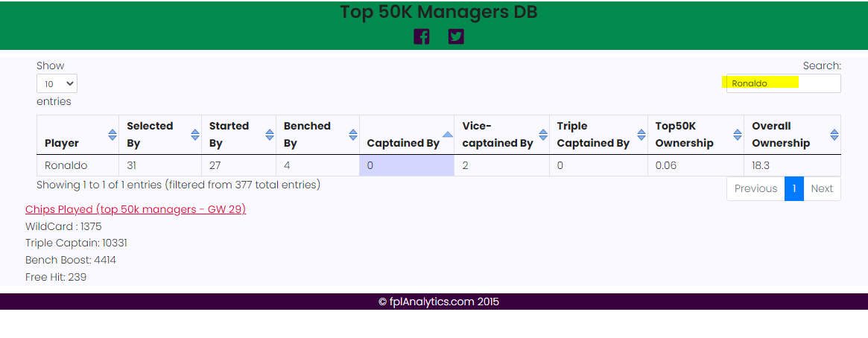Click the Triple Captain: 10331 line
The width and height of the screenshot is (868, 338).
click(77, 243)
